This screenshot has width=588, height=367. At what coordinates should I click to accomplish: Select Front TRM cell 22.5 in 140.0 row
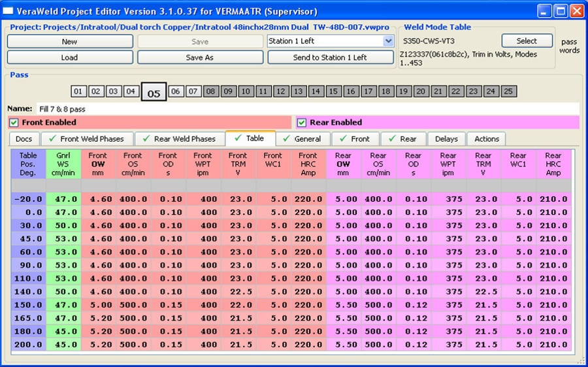click(238, 292)
